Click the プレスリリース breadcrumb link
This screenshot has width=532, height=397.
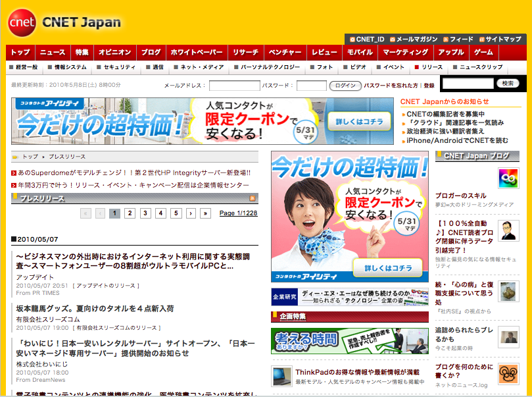click(x=67, y=157)
